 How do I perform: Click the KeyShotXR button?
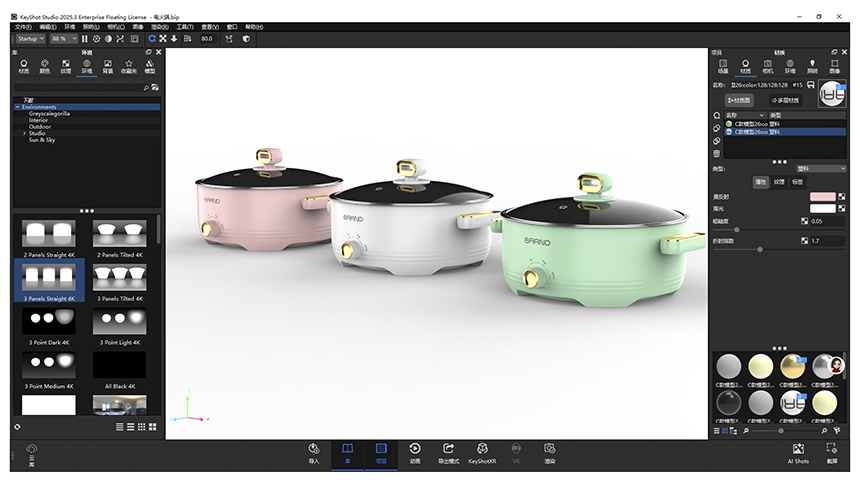coord(482,454)
